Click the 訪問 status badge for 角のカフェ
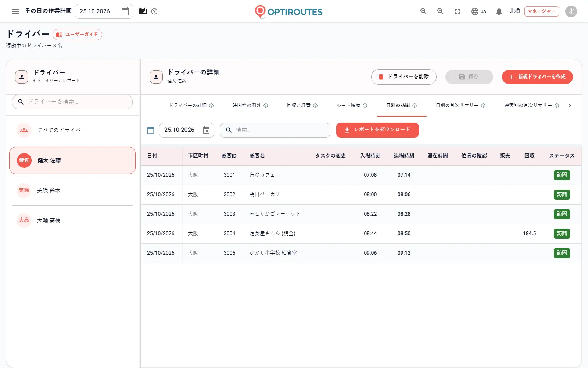Image resolution: width=588 pixels, height=368 pixels. (562, 175)
